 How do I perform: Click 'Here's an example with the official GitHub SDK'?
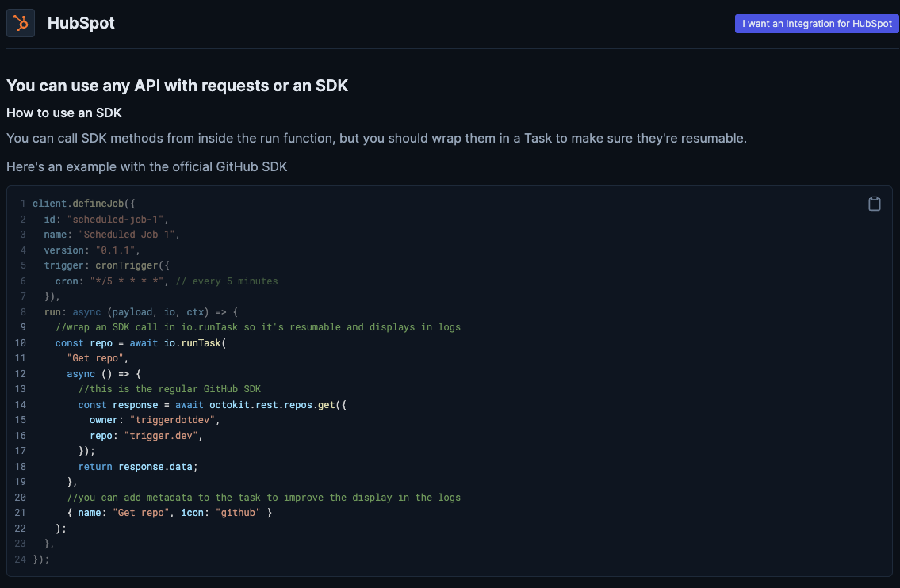[147, 167]
